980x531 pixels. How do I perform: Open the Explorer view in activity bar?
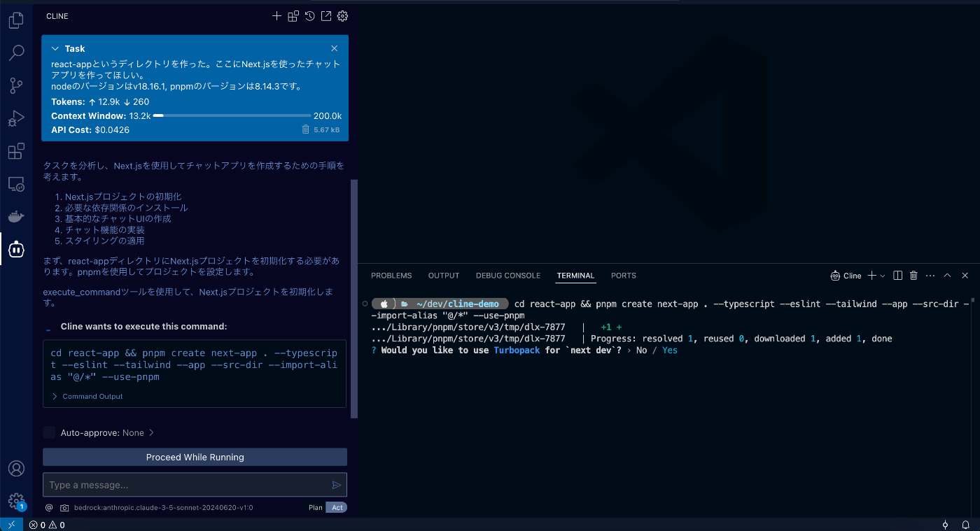[x=16, y=20]
